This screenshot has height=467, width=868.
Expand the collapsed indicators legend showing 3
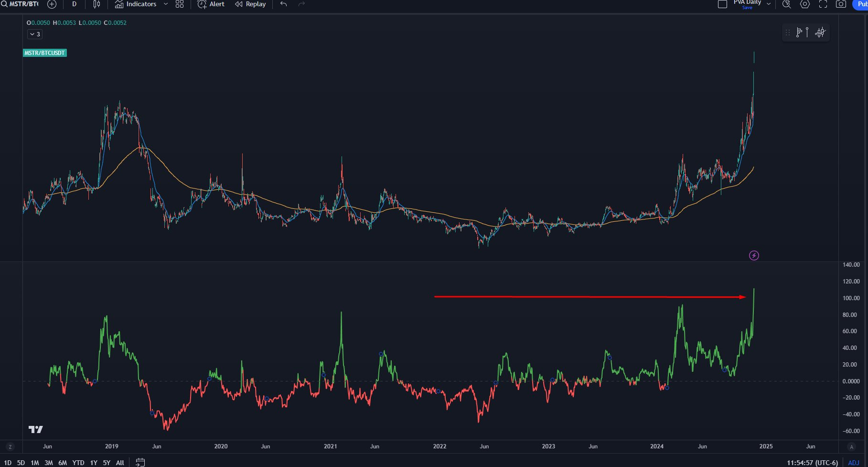tap(35, 34)
